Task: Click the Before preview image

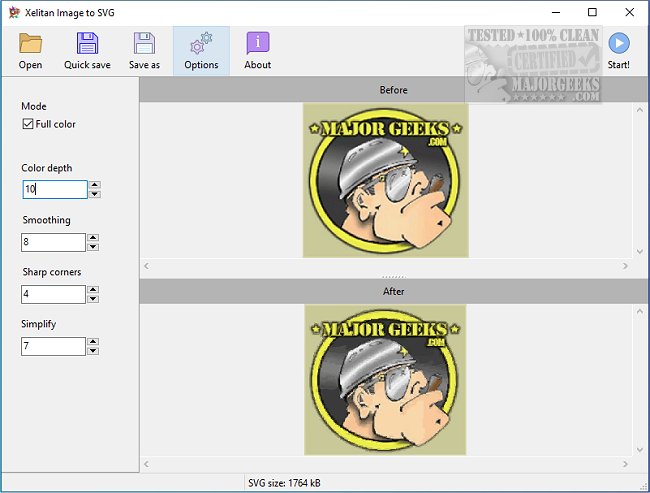Action: [x=386, y=180]
